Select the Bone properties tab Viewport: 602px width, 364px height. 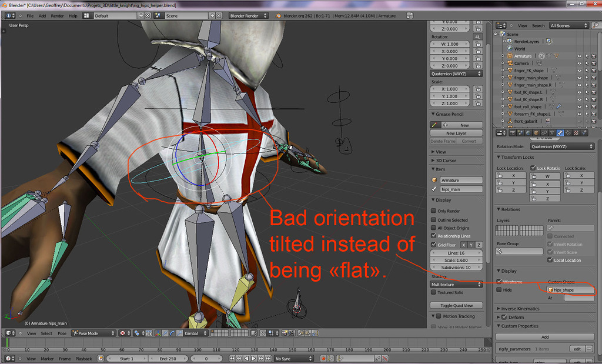click(x=560, y=133)
